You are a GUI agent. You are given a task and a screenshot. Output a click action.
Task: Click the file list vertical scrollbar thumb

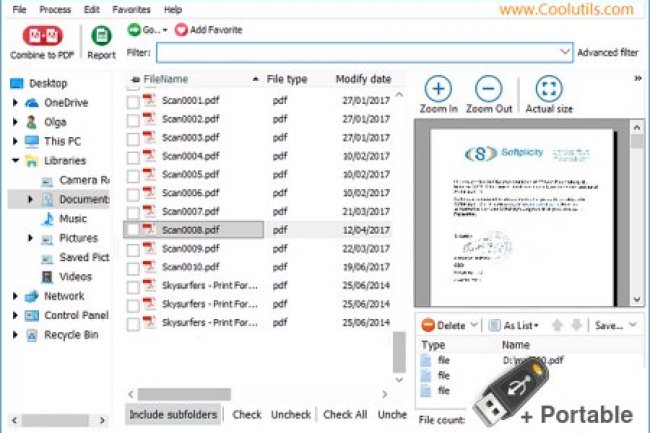(399, 352)
